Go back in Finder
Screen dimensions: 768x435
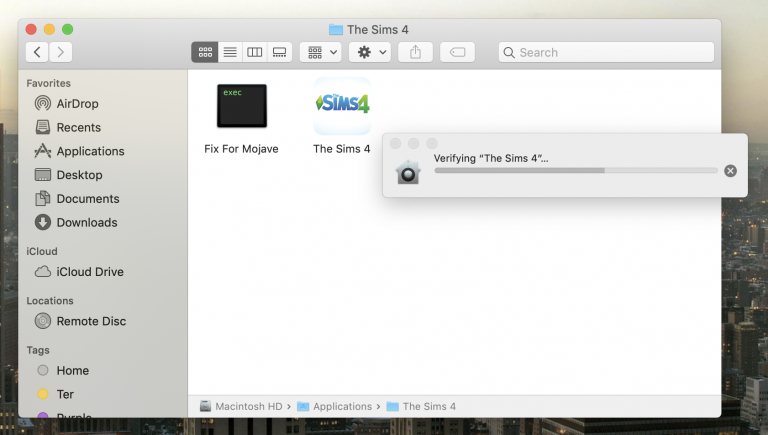click(x=37, y=52)
